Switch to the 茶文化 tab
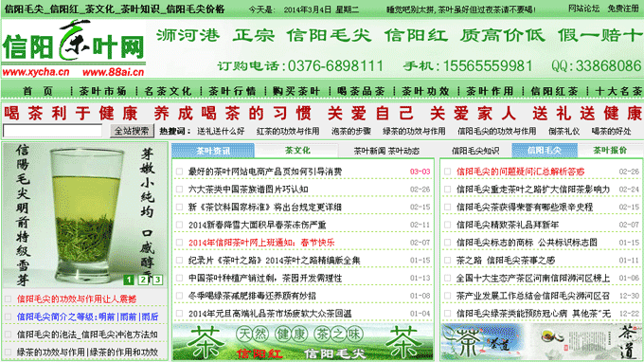This screenshot has width=644, height=362. coord(297,151)
